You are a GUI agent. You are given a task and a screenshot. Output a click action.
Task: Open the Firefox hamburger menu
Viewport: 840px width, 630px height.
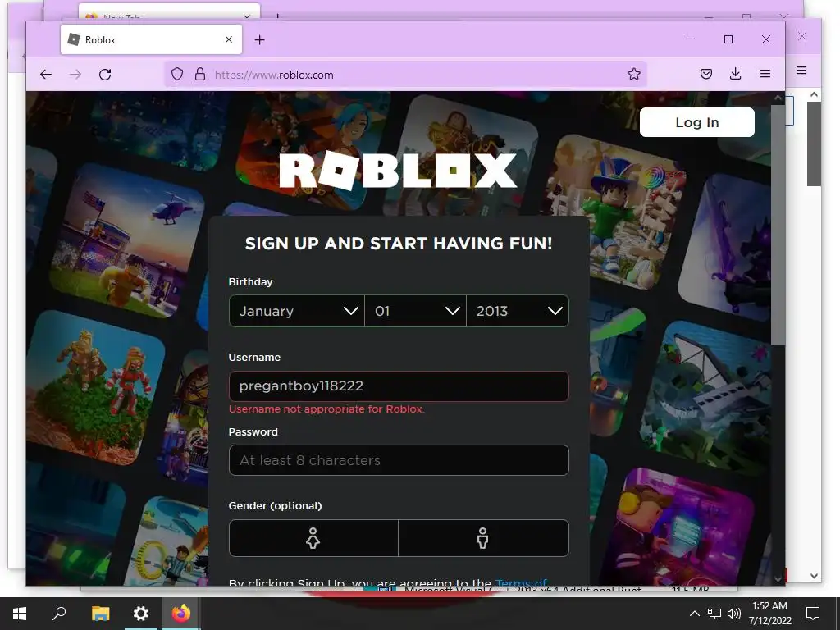coord(765,75)
